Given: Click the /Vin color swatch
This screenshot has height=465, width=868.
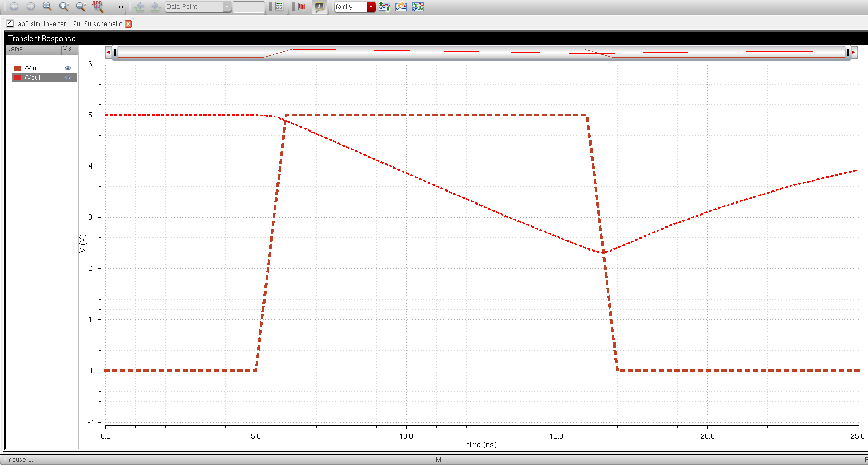Looking at the screenshot, I should (x=18, y=68).
